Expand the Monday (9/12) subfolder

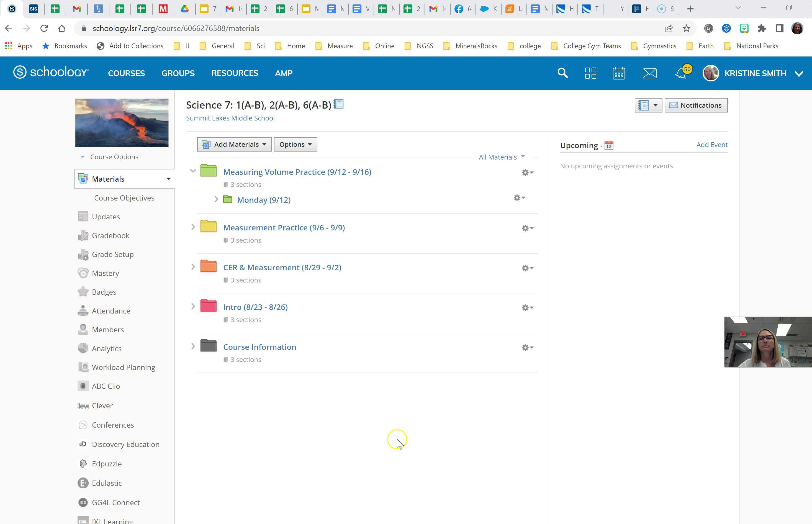pos(216,199)
